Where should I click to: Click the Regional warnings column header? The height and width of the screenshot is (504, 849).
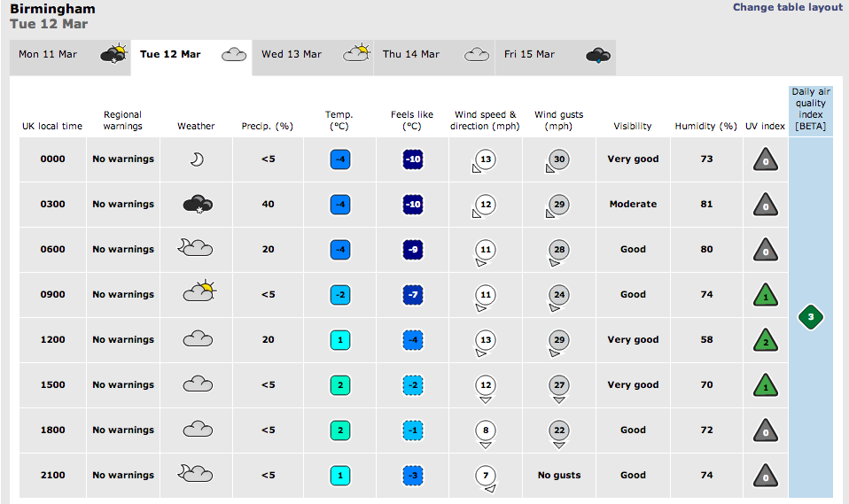click(123, 120)
